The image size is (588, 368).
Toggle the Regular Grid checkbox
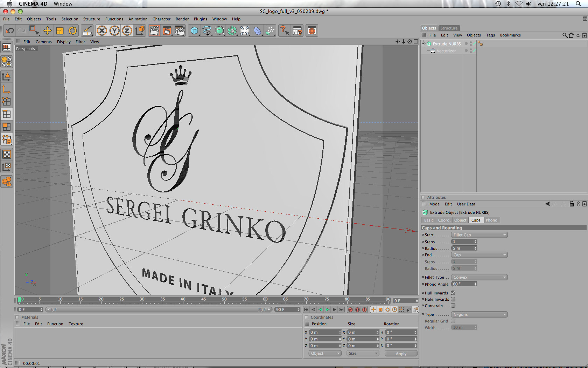(x=453, y=321)
